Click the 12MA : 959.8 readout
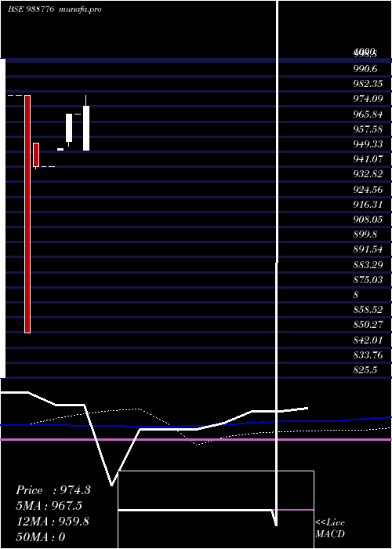 53,522
